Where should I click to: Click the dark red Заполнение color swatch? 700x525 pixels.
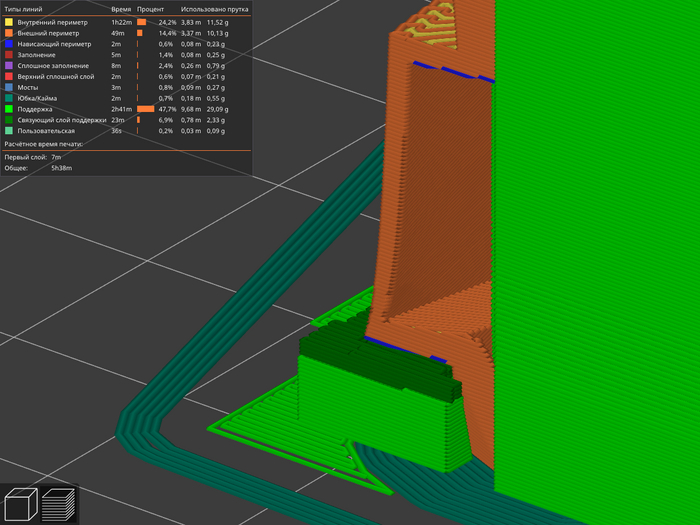[9, 55]
